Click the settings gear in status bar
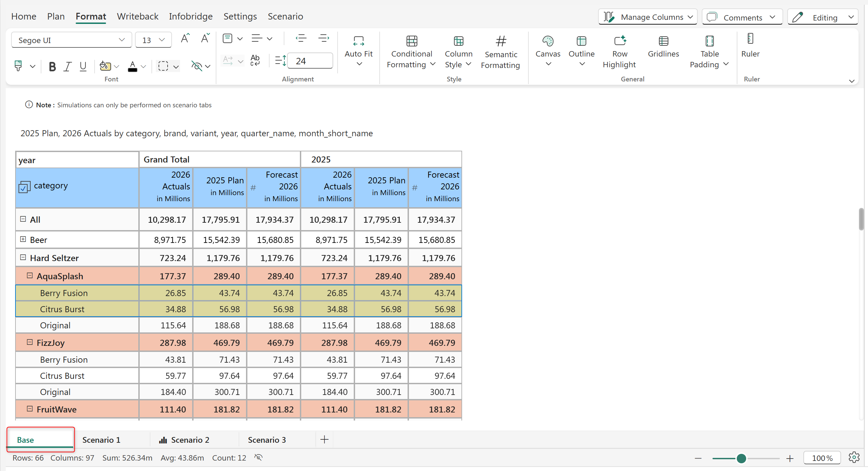The image size is (868, 471). point(854,458)
